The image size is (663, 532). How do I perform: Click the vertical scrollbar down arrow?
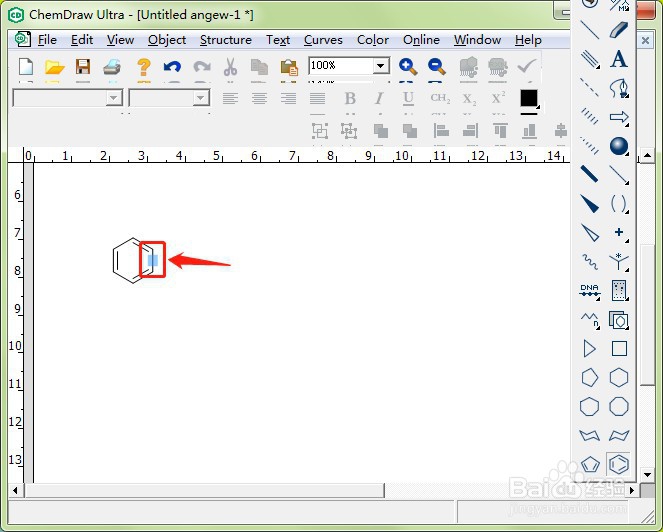647,474
